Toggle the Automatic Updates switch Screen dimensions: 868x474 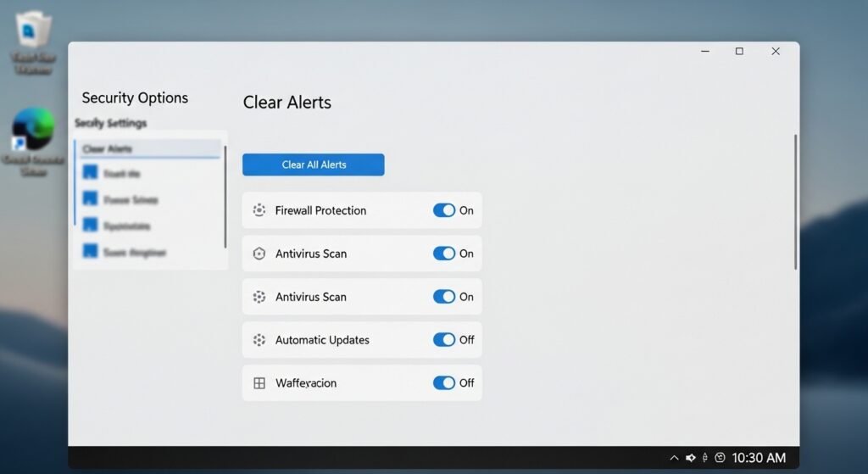(444, 340)
